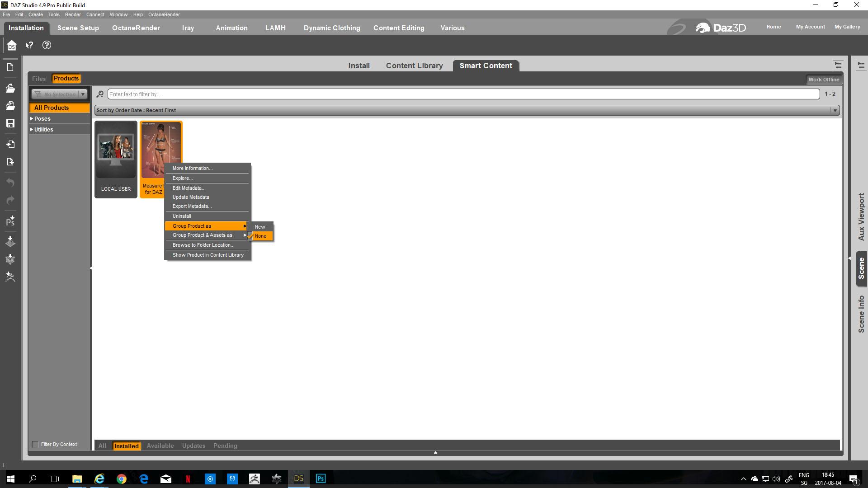Switch to the Content Library tab

(414, 66)
